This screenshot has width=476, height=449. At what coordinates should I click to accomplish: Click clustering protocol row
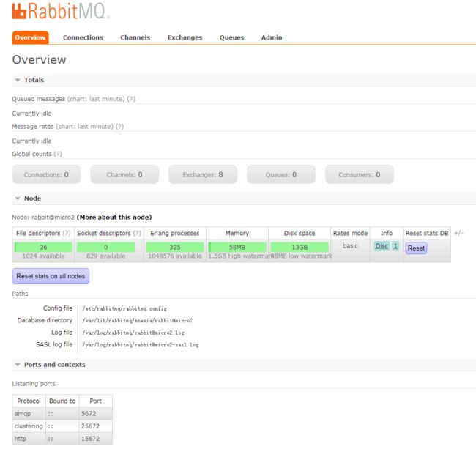(x=62, y=426)
